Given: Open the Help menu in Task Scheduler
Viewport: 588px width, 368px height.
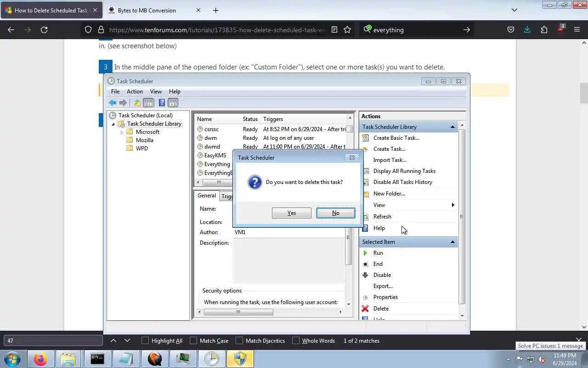Looking at the screenshot, I should click(x=175, y=91).
